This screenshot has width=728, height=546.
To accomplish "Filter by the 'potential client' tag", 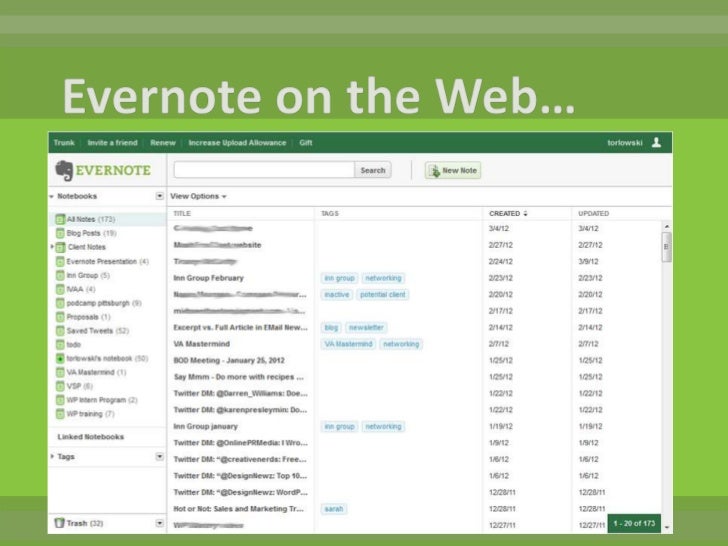I will pyautogui.click(x=383, y=294).
